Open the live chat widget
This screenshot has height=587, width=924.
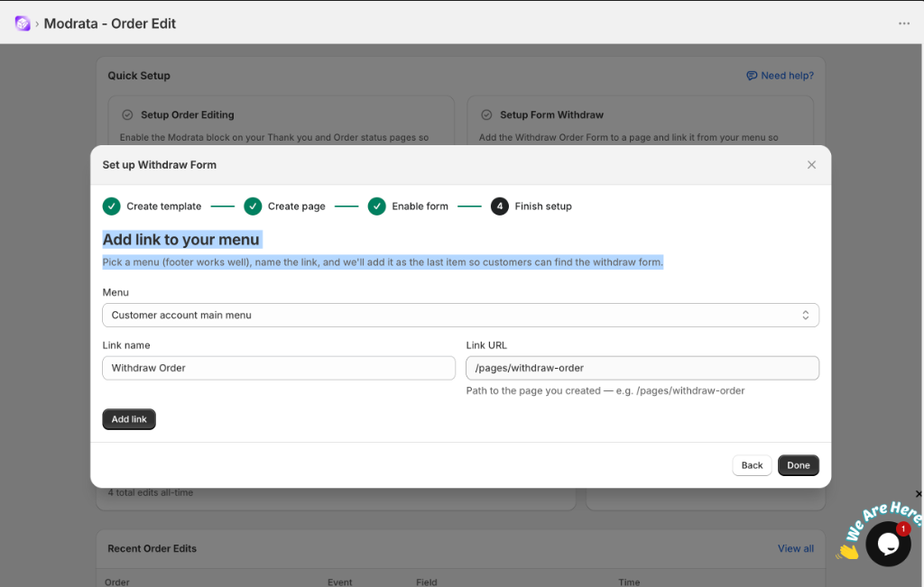pos(888,544)
